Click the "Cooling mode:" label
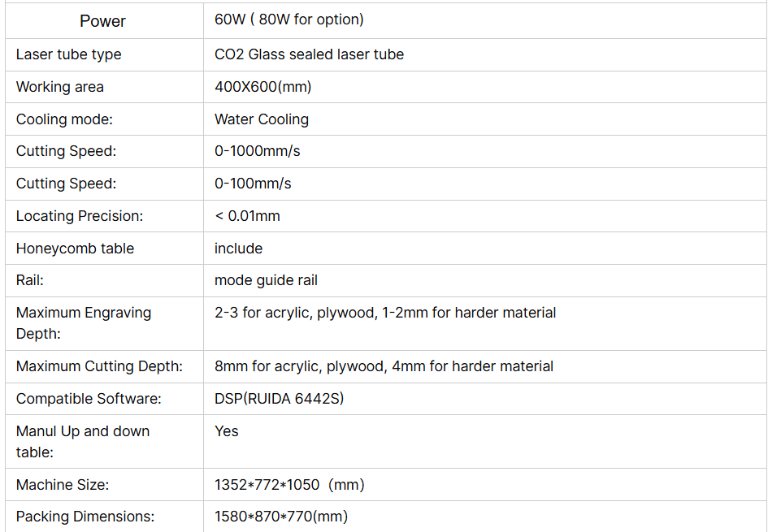768x532 pixels. 64,119
